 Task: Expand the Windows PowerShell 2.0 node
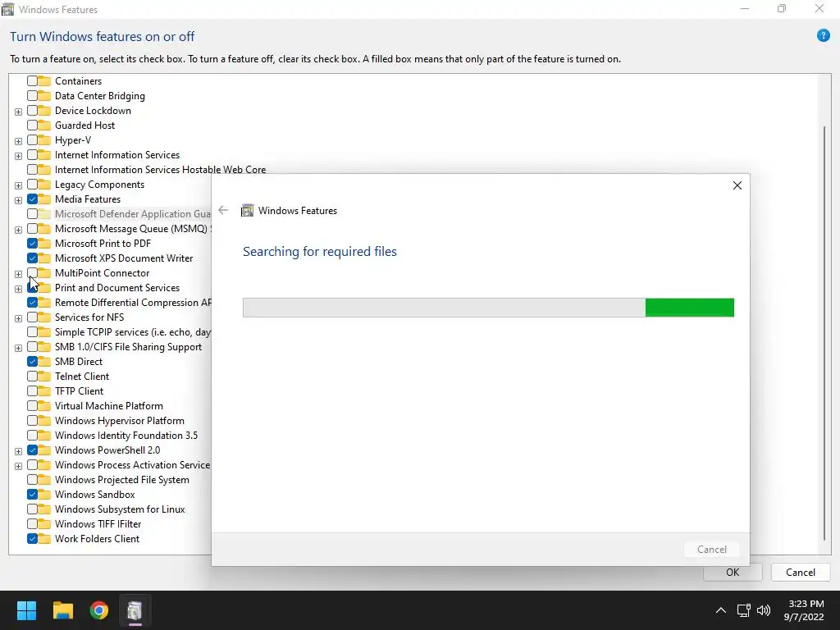[18, 451]
